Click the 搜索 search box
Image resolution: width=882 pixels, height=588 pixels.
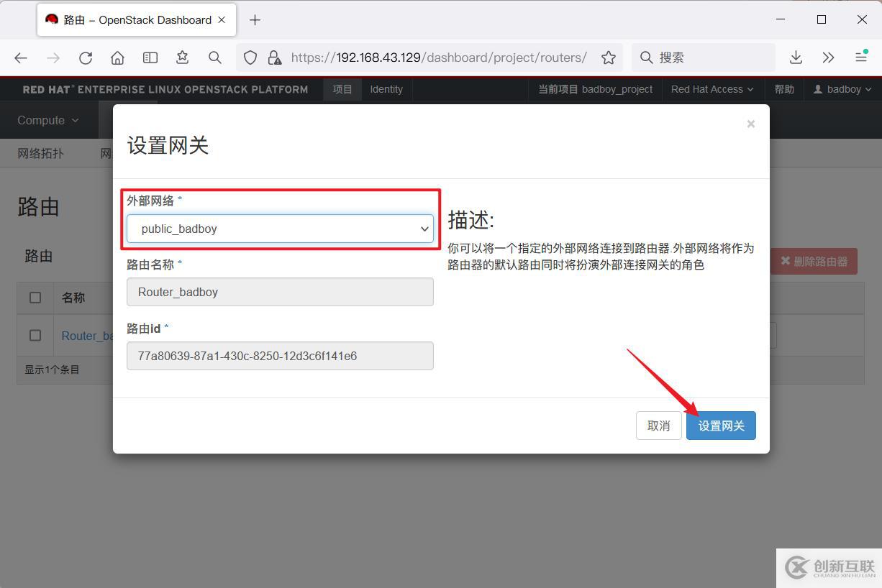(704, 58)
